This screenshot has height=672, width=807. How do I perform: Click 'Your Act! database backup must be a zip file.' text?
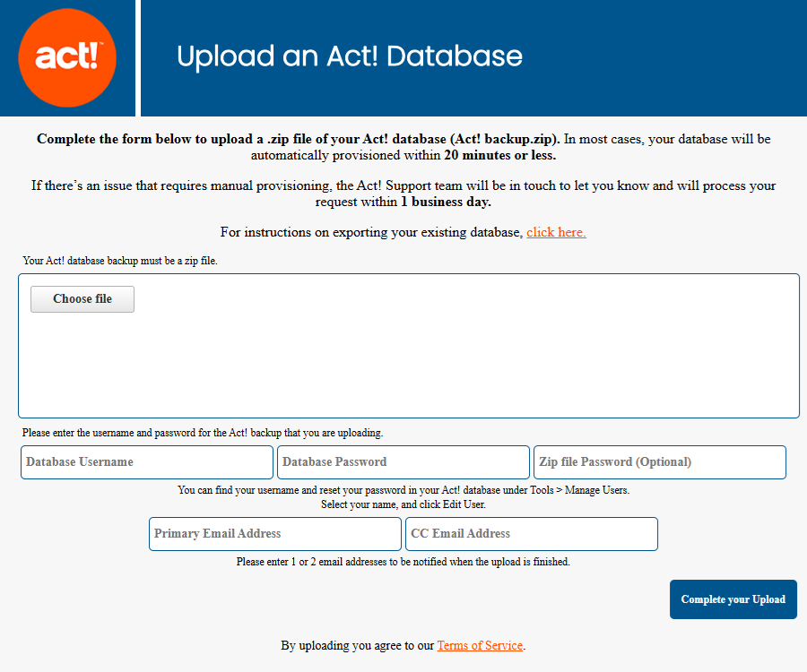pos(120,261)
